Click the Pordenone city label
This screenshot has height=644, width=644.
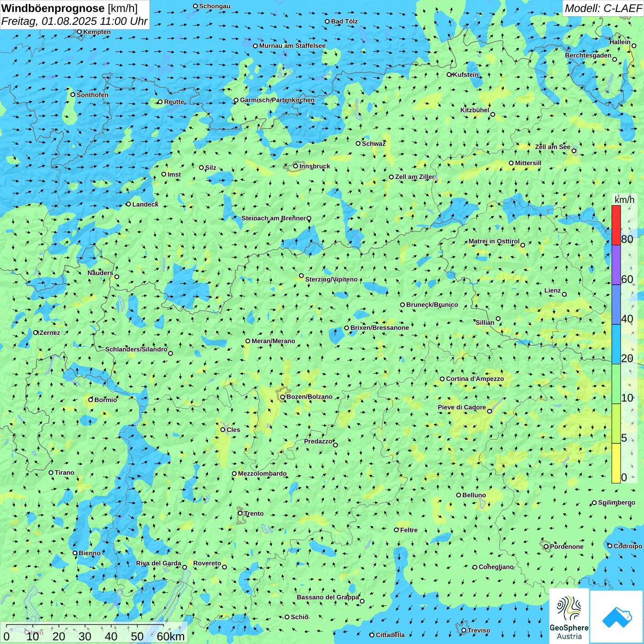point(567,546)
